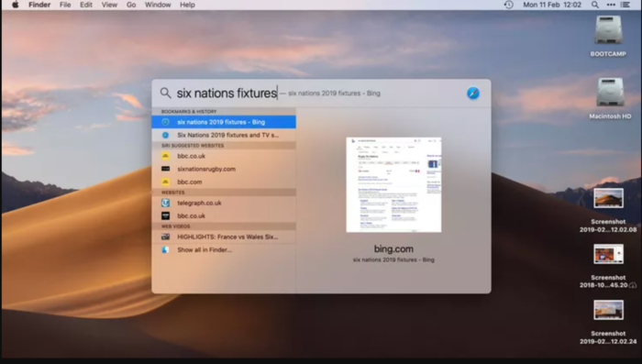The image size is (642, 364).
Task: Open the File menu
Action: (x=65, y=5)
